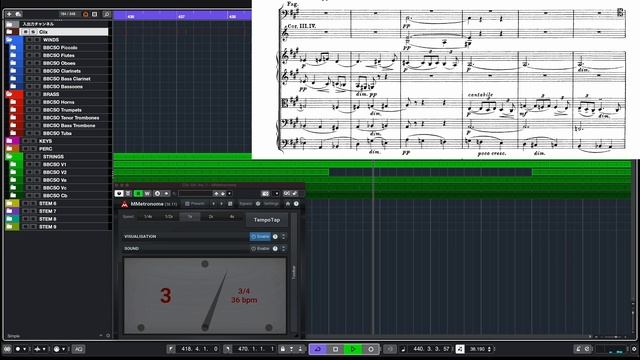This screenshot has width=640, height=360.
Task: Solo the BBCSO V1 track
Action: pyautogui.click(x=37, y=164)
